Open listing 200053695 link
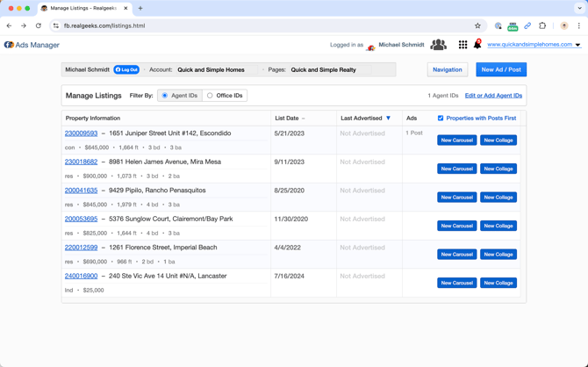The width and height of the screenshot is (588, 367). tap(81, 219)
